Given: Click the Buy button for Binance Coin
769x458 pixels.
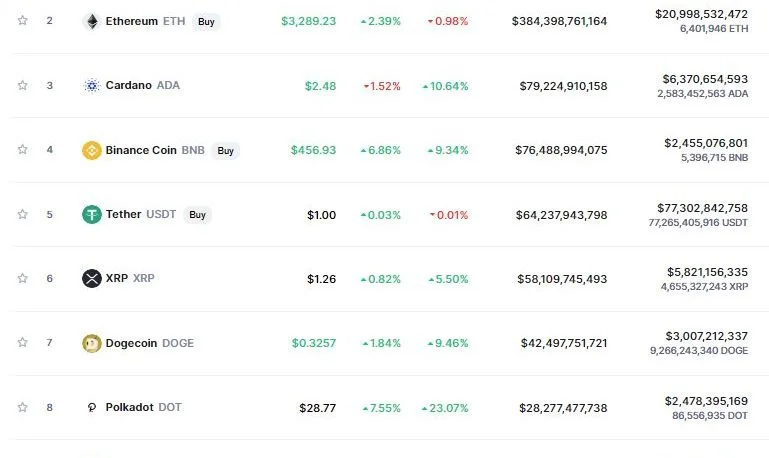Looking at the screenshot, I should pos(226,151).
